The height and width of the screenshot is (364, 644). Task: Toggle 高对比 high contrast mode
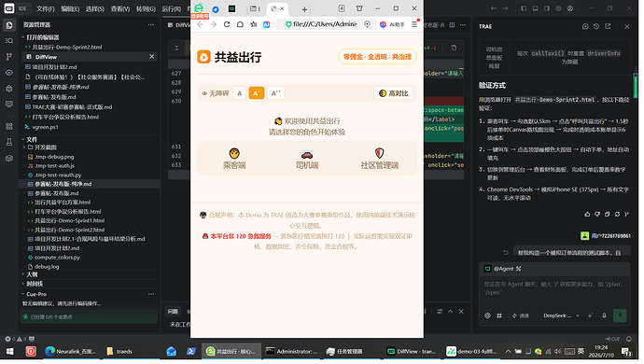(x=394, y=93)
